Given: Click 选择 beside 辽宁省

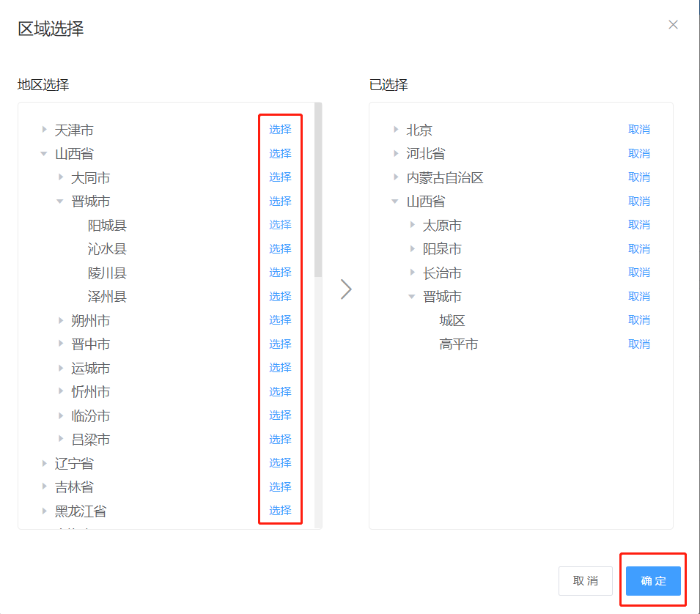Looking at the screenshot, I should [280, 463].
